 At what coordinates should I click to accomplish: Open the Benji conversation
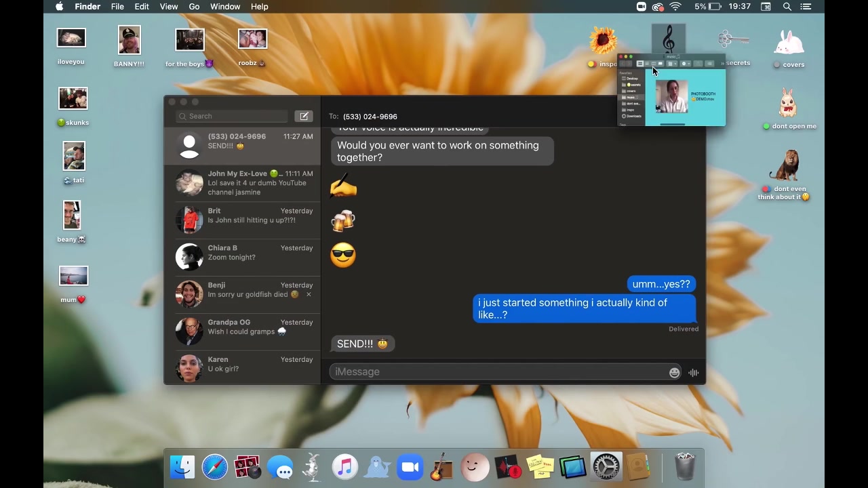click(x=242, y=295)
